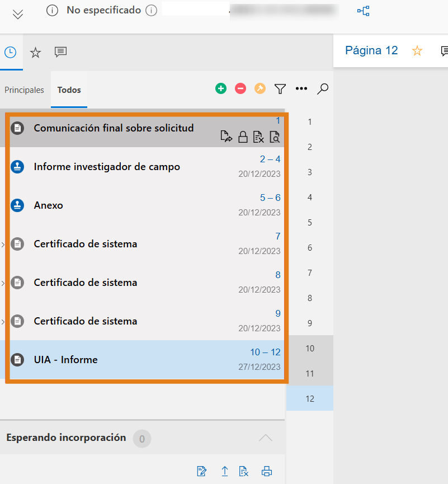Collapse the Esperando incorporación section
Image resolution: width=448 pixels, height=484 pixels.
pos(266,438)
